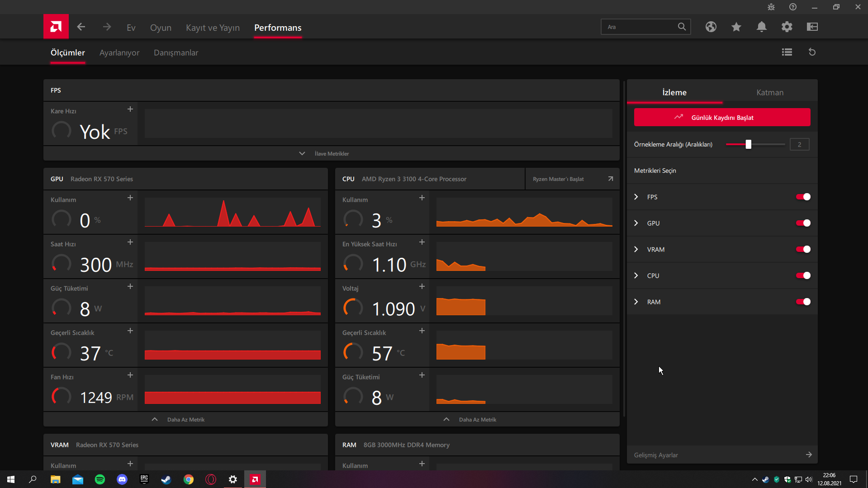Open Gelişmiş Ayarlar advanced settings
Screen dimensions: 868x488
(722, 455)
